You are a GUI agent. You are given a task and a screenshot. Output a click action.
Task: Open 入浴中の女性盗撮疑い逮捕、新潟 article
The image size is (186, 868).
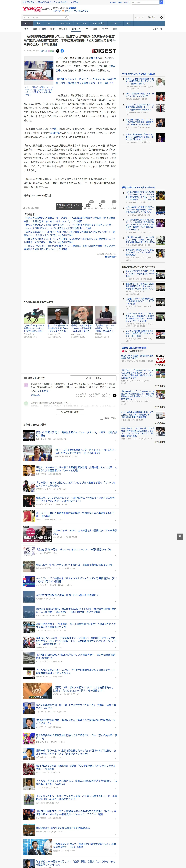click(x=67, y=595)
